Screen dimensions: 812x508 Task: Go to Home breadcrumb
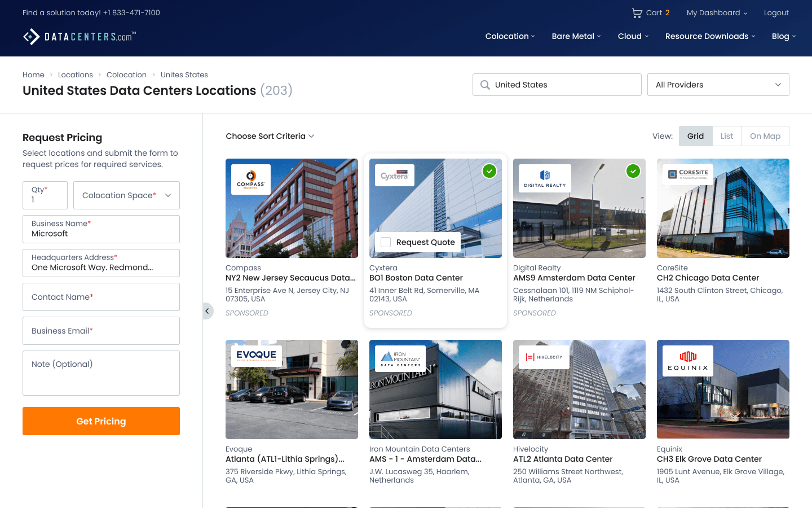tap(33, 75)
